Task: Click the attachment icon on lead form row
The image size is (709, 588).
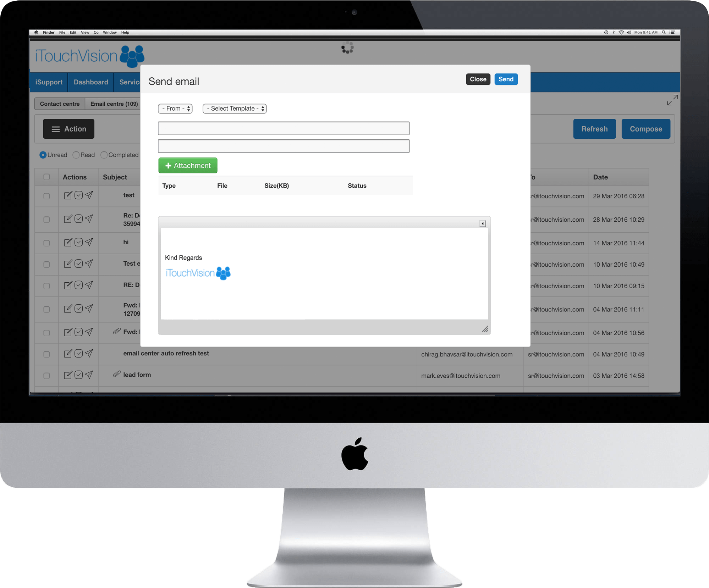Action: point(115,375)
